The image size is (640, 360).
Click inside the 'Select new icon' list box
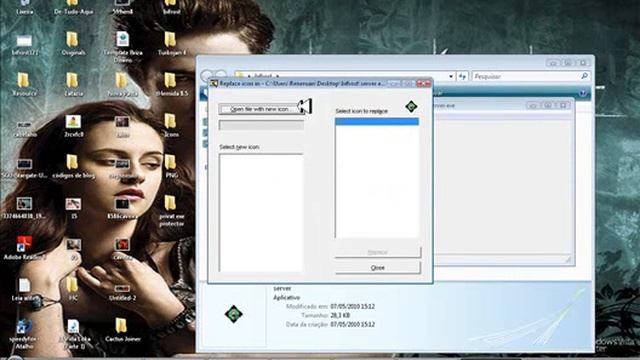click(261, 212)
